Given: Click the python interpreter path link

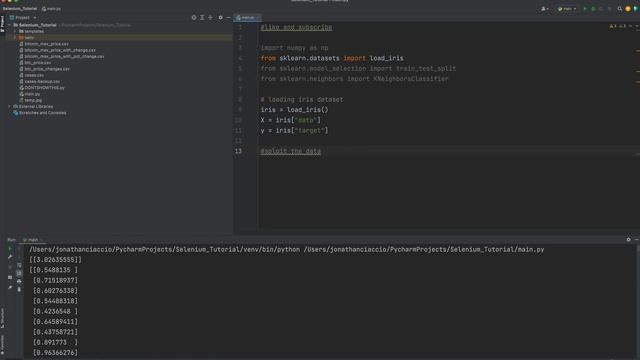Looking at the screenshot, I should pyautogui.click(x=164, y=249).
